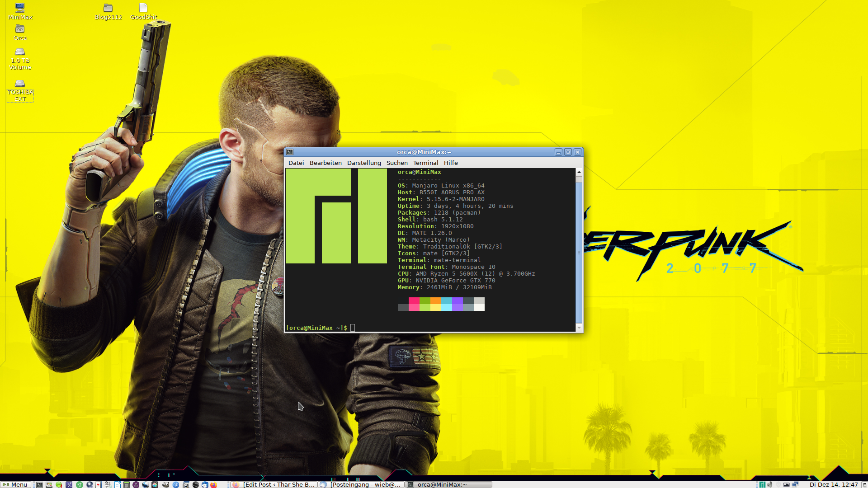868x488 pixels.
Task: Click the show desktop button in panel corner
Action: (864, 484)
